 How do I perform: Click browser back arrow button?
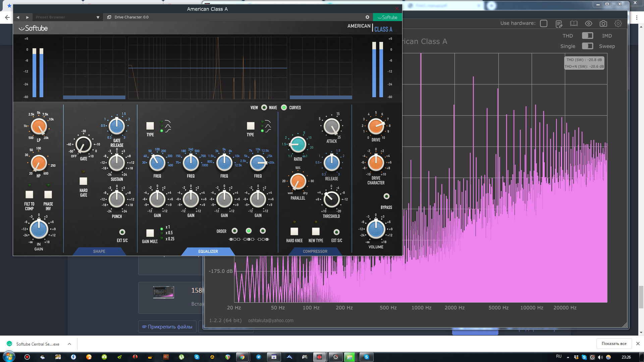(7, 17)
